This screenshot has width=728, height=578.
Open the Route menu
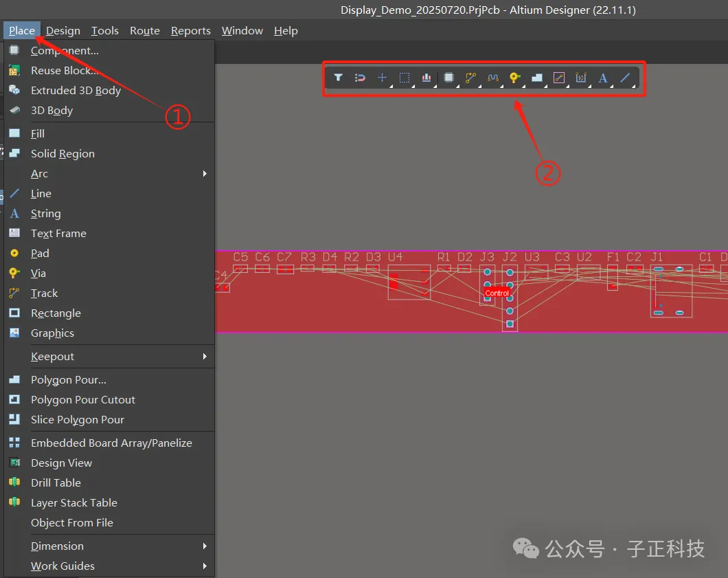(x=145, y=31)
